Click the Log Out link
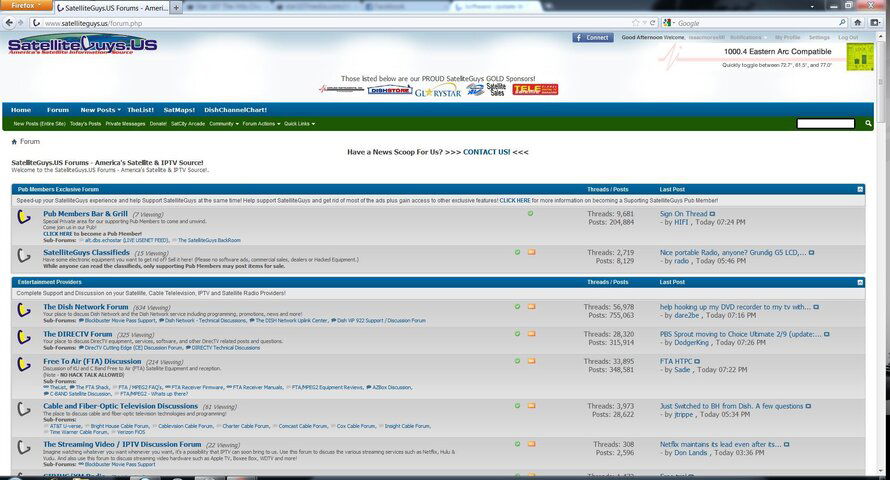 [x=848, y=37]
